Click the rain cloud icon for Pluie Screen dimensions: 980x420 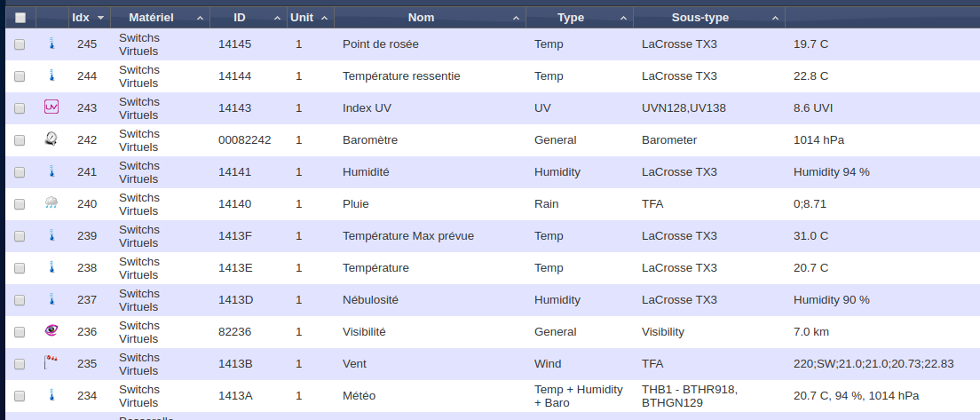[51, 204]
